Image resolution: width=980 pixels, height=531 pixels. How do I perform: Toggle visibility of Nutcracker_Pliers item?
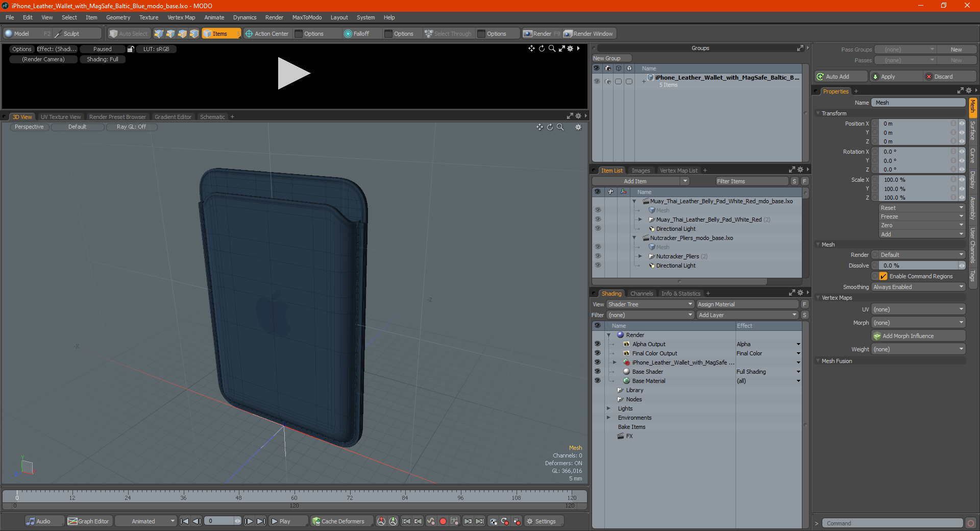(x=598, y=256)
